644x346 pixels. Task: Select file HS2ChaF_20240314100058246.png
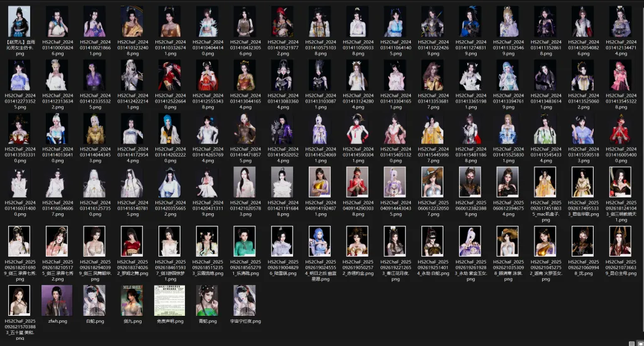tap(57, 21)
